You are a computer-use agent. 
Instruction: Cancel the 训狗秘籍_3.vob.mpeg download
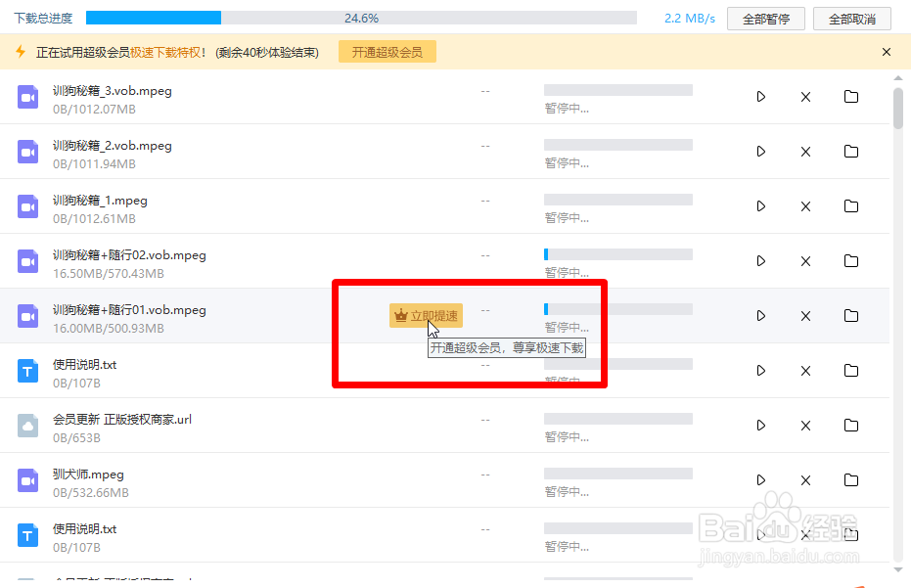[x=805, y=97]
